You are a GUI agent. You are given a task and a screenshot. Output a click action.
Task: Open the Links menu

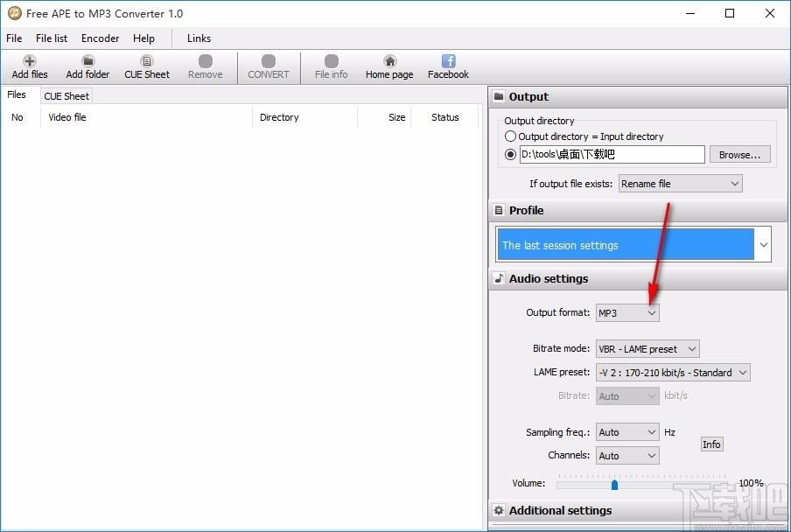click(199, 38)
